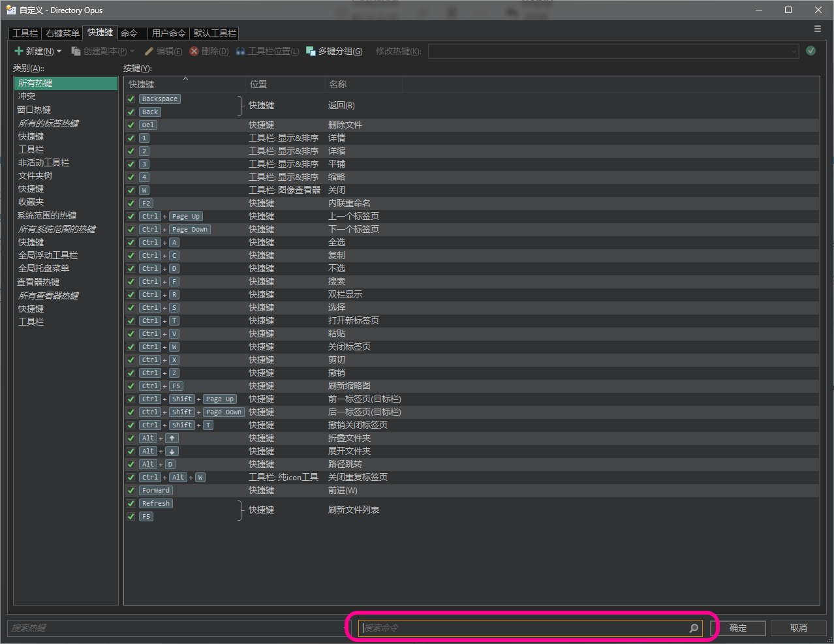The height and width of the screenshot is (644, 834).
Task: Select the 文件夹树 category
Action: pos(35,176)
